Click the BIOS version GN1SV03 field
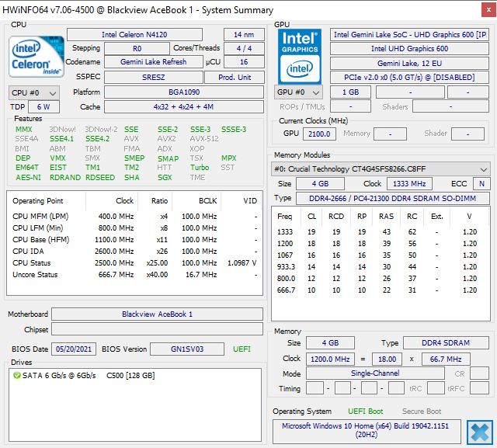Image resolution: width=497 pixels, height=448 pixels. [187, 349]
